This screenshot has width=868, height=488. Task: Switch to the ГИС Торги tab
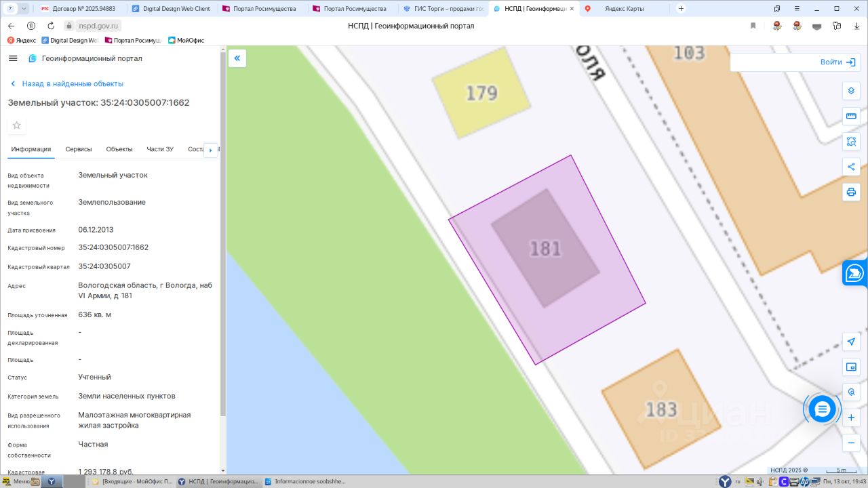point(443,9)
